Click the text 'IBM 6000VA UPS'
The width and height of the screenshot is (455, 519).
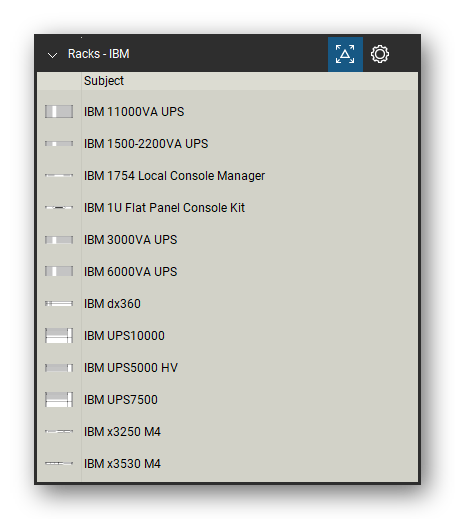point(131,272)
